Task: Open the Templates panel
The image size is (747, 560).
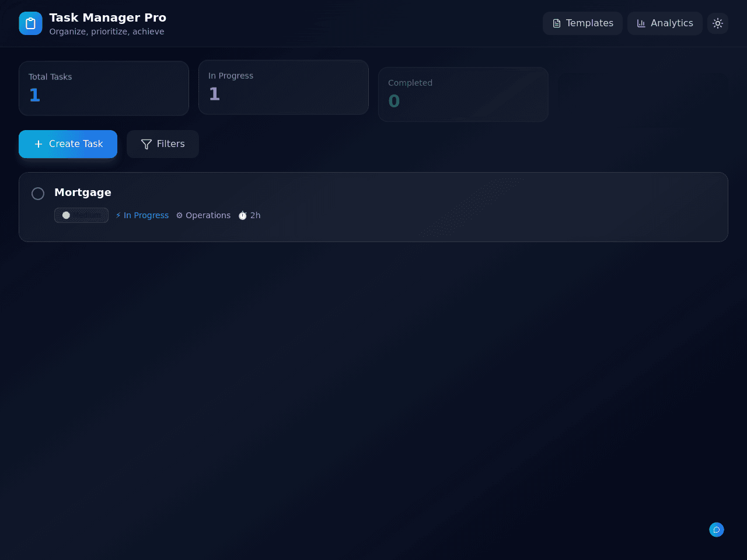Action: coord(582,23)
